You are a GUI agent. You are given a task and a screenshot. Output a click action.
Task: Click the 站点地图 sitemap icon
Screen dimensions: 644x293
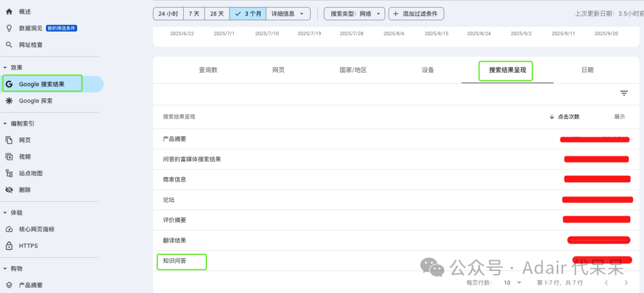(9, 173)
